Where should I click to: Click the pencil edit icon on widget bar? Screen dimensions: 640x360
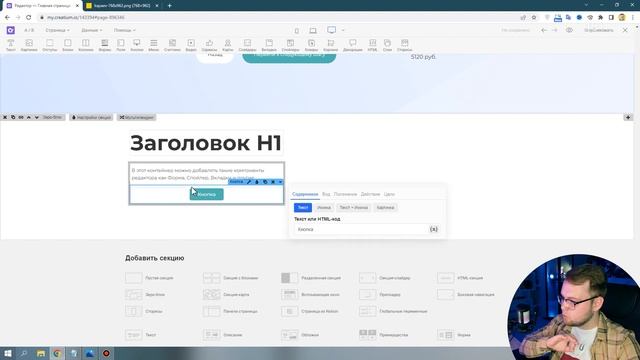(x=249, y=182)
